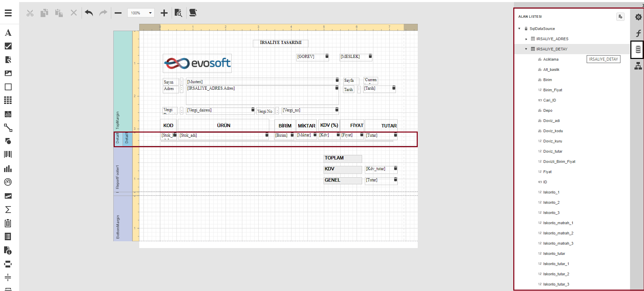Select the İRSALİYE TASARIMI title label
The image size is (644, 291).
[281, 43]
